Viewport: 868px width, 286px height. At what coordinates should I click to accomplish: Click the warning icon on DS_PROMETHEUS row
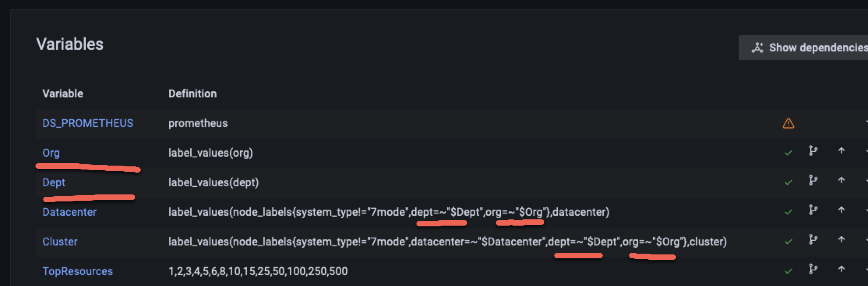pyautogui.click(x=788, y=124)
